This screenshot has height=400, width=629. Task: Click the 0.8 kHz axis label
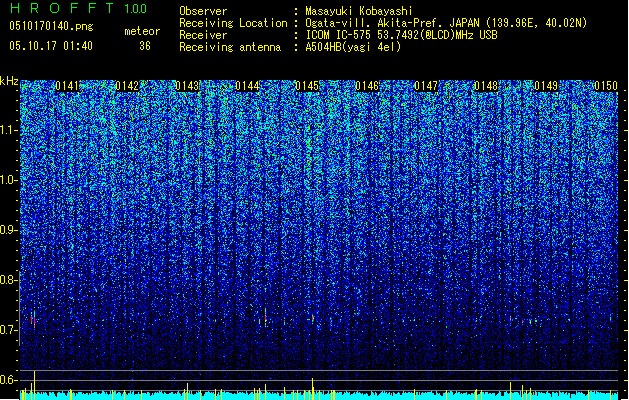pos(9,280)
